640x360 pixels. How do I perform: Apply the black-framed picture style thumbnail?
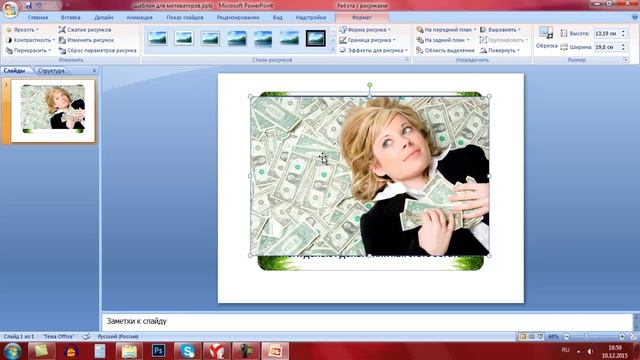[316, 38]
